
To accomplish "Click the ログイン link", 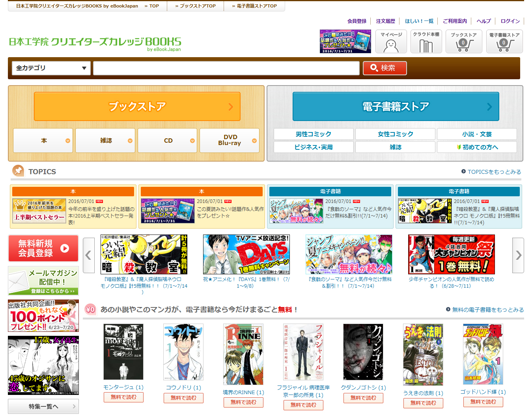I will coord(510,21).
